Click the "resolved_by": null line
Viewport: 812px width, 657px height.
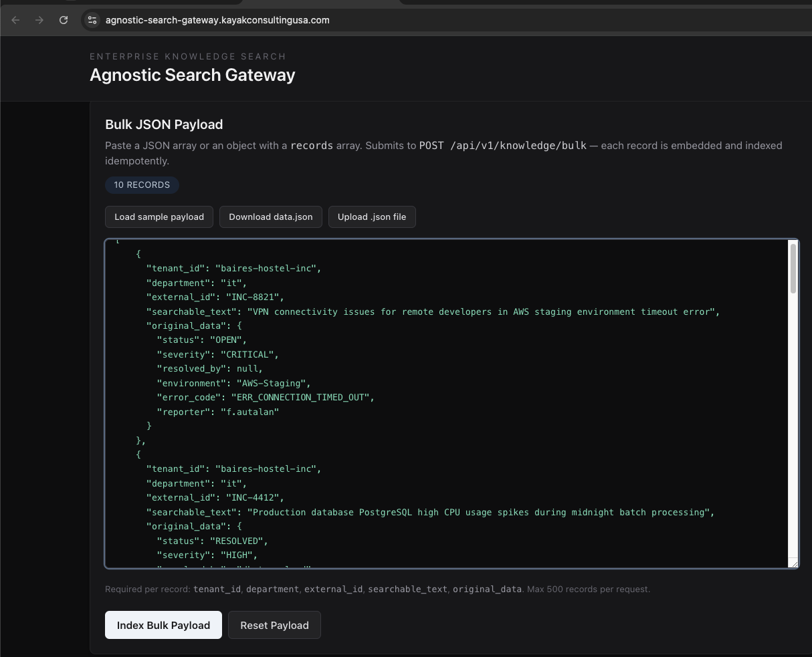pos(209,368)
